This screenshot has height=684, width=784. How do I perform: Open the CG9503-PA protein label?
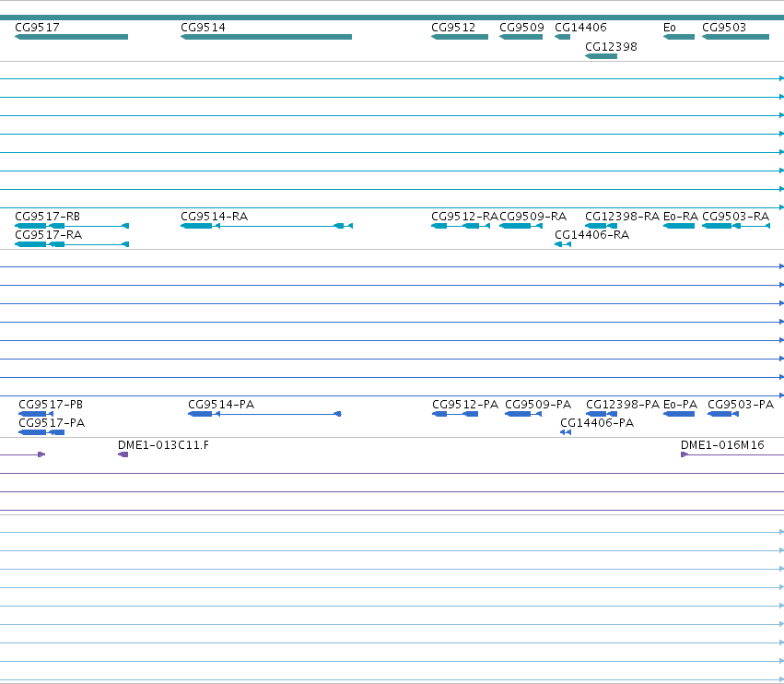click(x=741, y=405)
